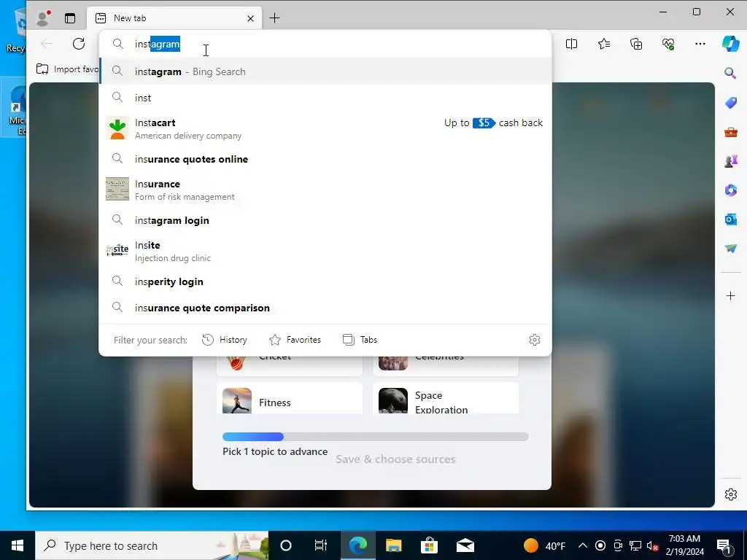
Task: Choose insperity login suggestion
Action: click(x=325, y=281)
